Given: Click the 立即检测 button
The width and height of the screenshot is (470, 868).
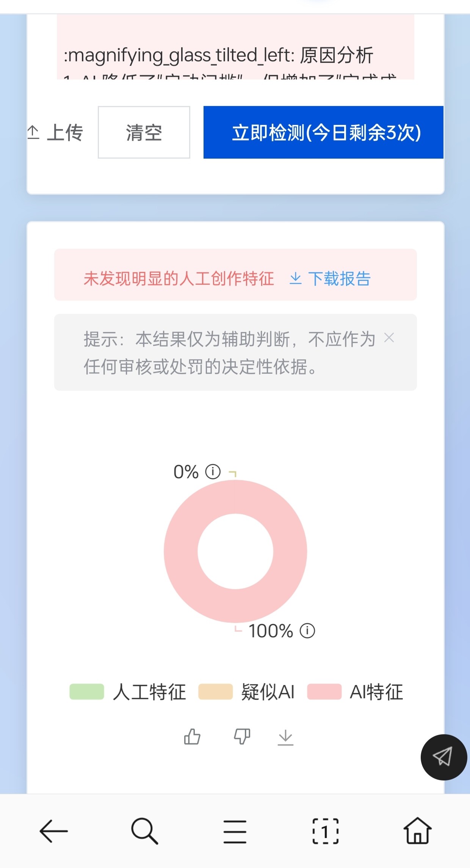Looking at the screenshot, I should (x=323, y=132).
